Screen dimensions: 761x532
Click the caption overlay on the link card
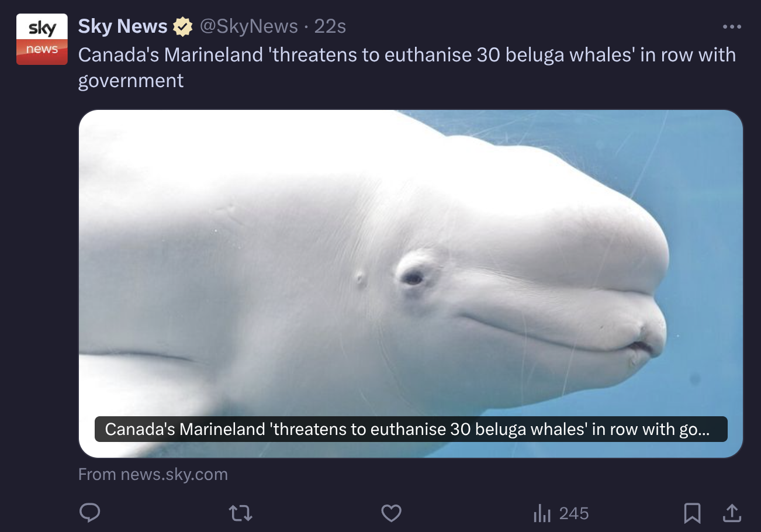point(411,429)
